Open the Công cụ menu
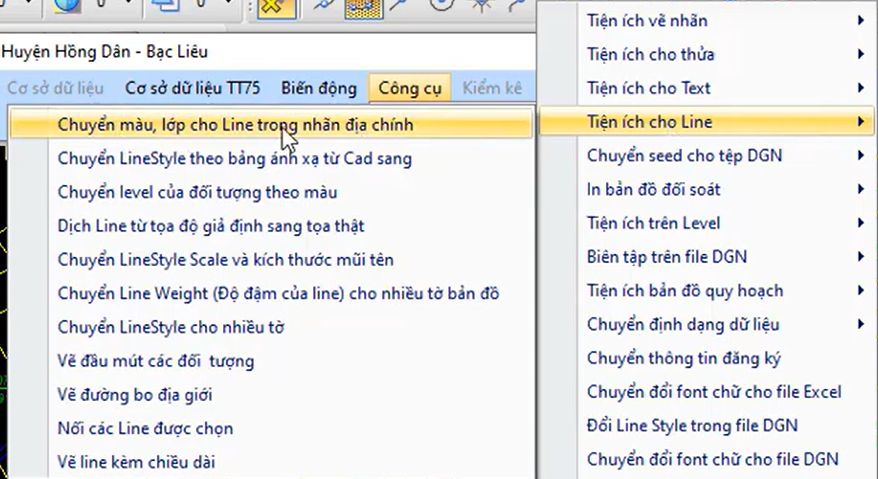This screenshot has height=479, width=878. (x=410, y=88)
